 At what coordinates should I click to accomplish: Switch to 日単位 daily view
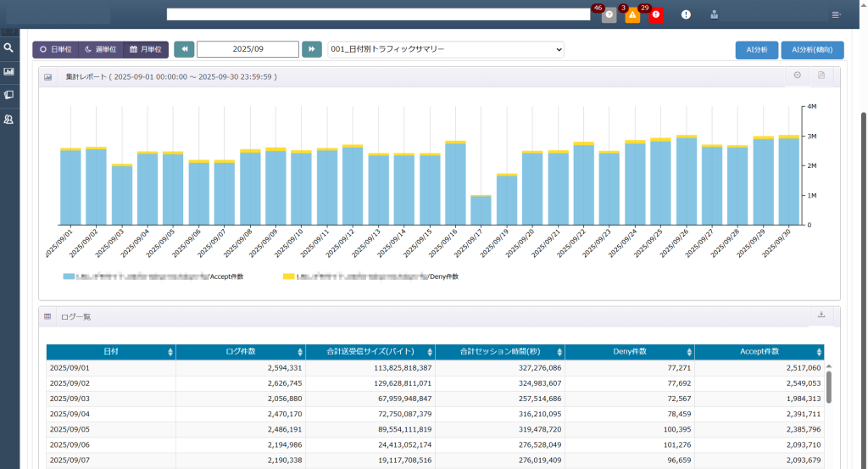click(x=55, y=49)
